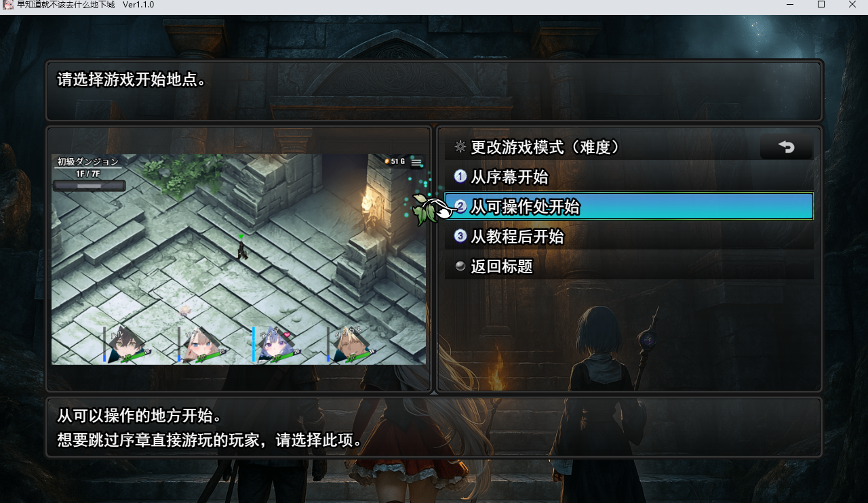Click the dark-haired party member portrait

coord(127,344)
